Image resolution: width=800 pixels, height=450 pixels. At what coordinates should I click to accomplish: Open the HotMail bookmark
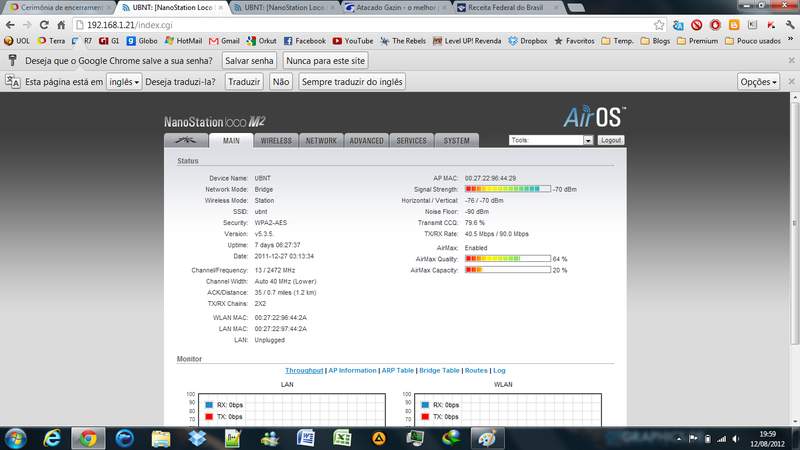coord(183,41)
